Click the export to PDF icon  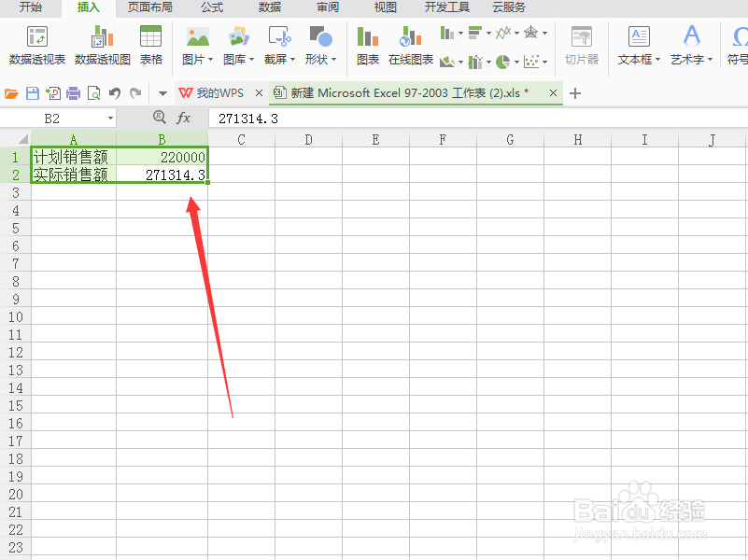[53, 93]
